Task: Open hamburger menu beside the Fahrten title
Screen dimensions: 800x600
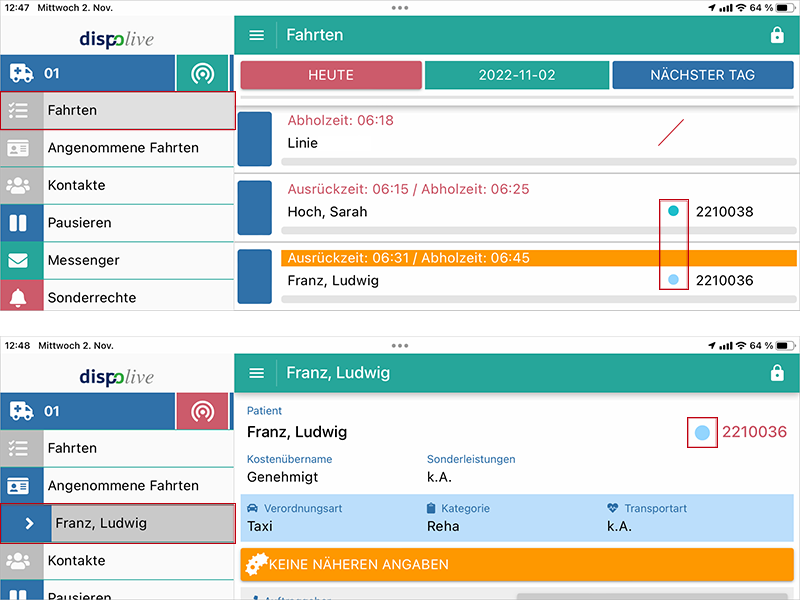Action: [x=257, y=35]
